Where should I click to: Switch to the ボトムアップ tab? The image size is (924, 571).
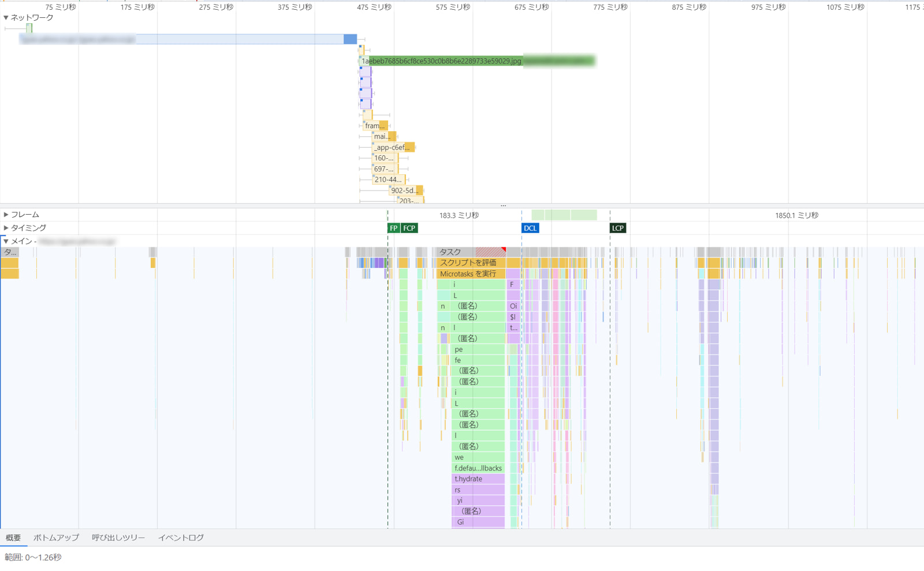(56, 538)
